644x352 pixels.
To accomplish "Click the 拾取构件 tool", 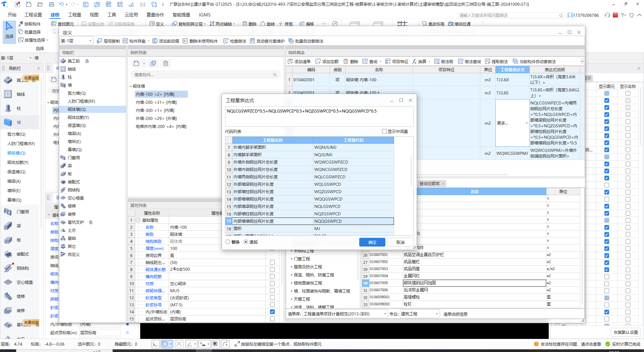I will point(30,24).
